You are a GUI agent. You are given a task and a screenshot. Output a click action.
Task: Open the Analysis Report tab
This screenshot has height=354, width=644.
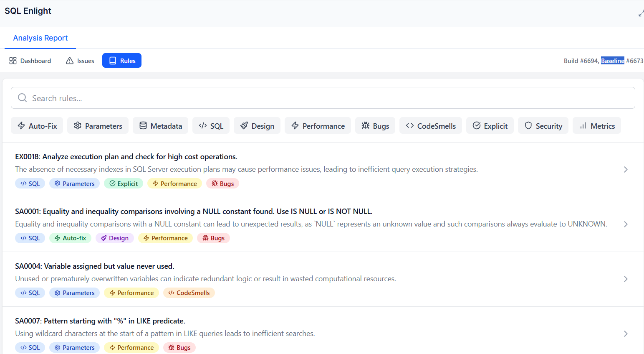coord(40,38)
